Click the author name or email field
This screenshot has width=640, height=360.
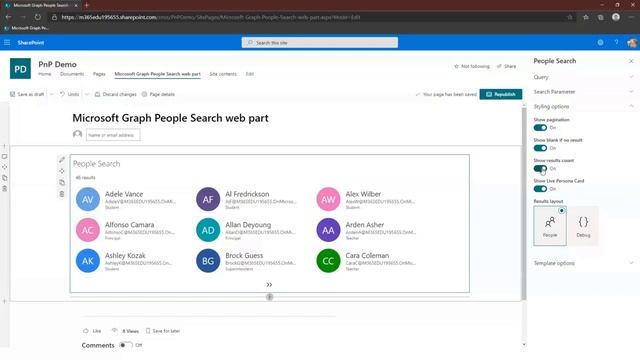click(113, 135)
